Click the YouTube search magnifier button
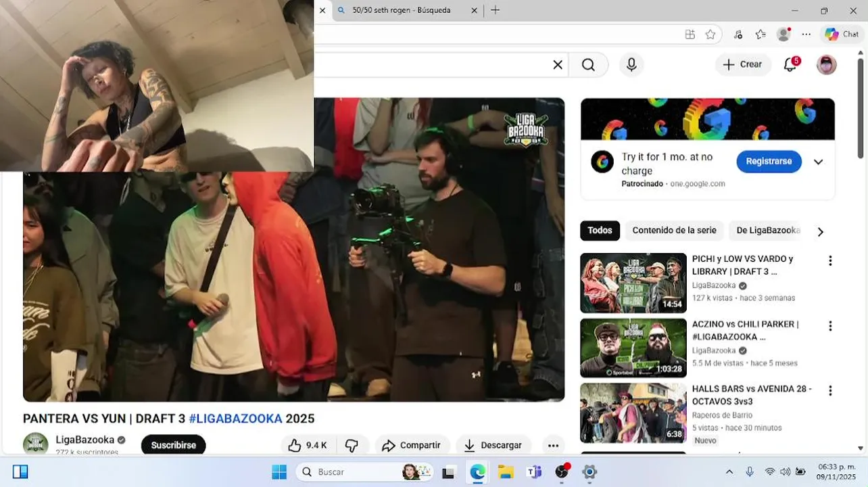This screenshot has height=487, width=868. (x=588, y=64)
